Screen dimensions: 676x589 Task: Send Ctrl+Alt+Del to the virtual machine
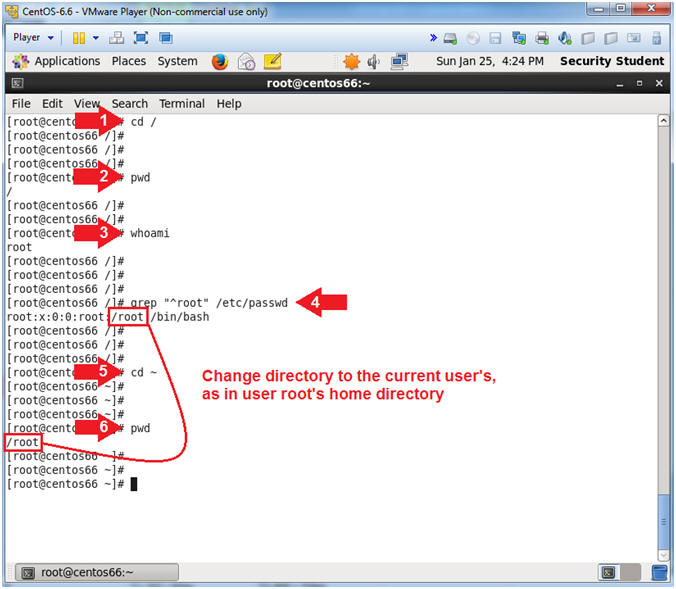pos(116,38)
